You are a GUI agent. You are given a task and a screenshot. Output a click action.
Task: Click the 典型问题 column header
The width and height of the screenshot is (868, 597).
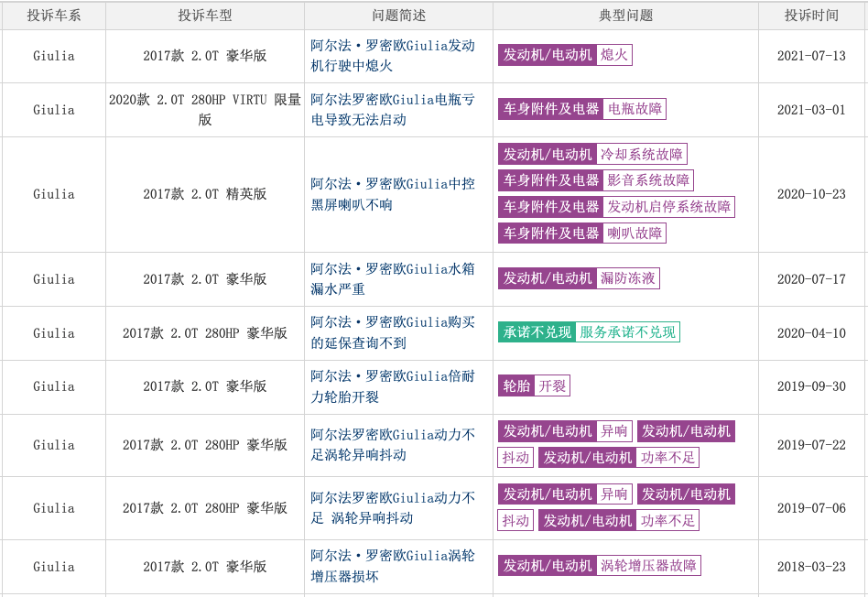[x=625, y=16]
